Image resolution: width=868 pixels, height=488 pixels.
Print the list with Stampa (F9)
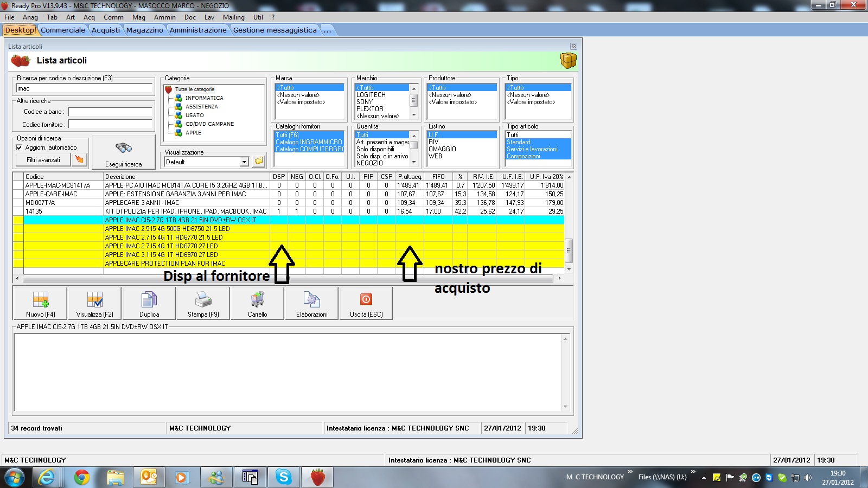pyautogui.click(x=203, y=303)
